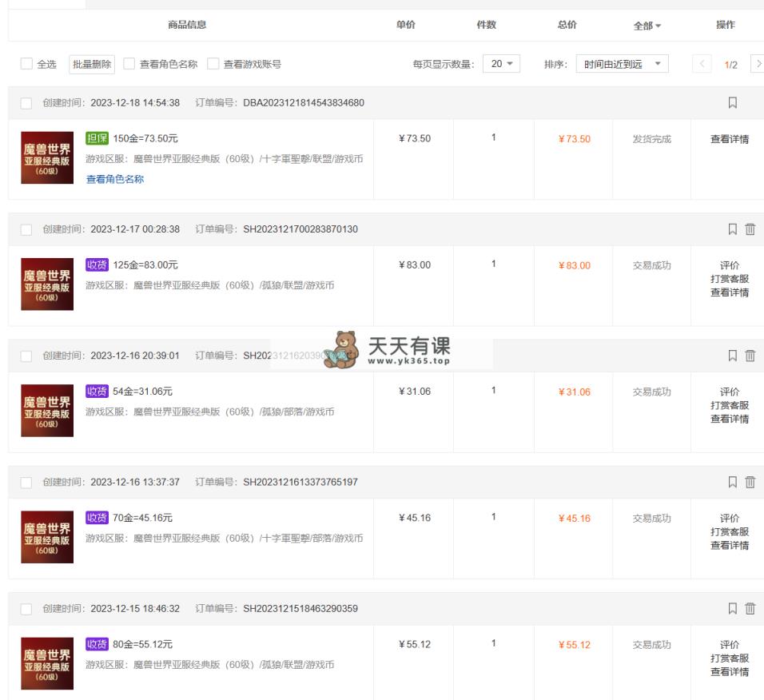Click 打赏客服 for the 125金 order

[x=730, y=279]
